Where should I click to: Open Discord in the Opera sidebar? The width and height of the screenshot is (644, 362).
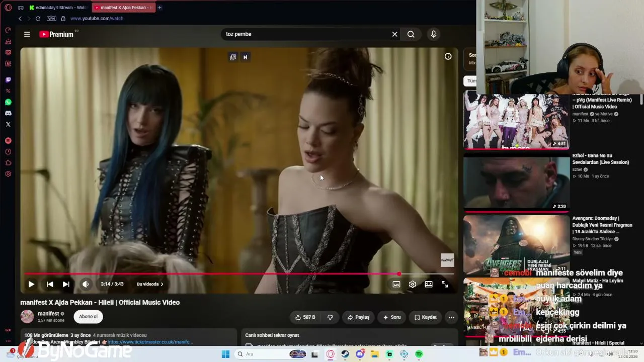[8, 113]
